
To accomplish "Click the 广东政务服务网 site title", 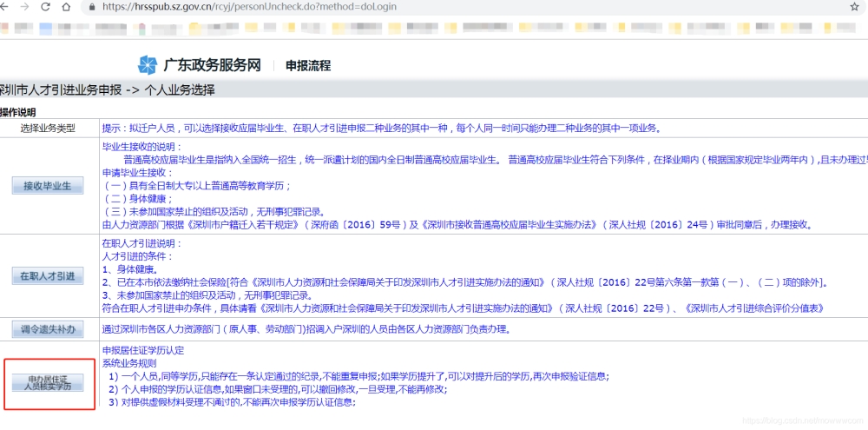I will tap(212, 65).
